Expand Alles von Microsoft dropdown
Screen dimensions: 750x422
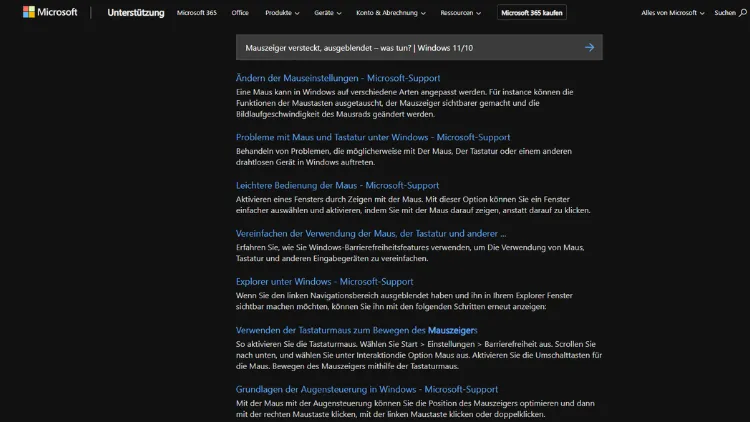coord(673,13)
